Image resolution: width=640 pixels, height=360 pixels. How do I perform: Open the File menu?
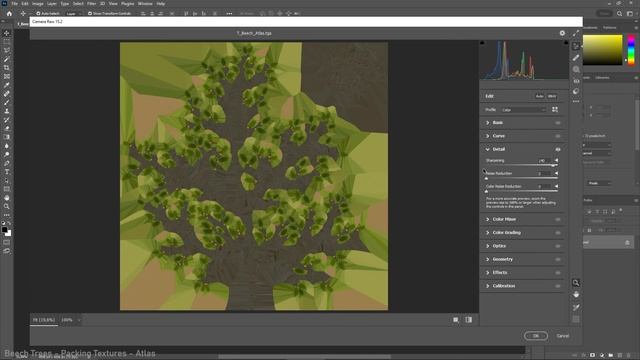(14, 4)
